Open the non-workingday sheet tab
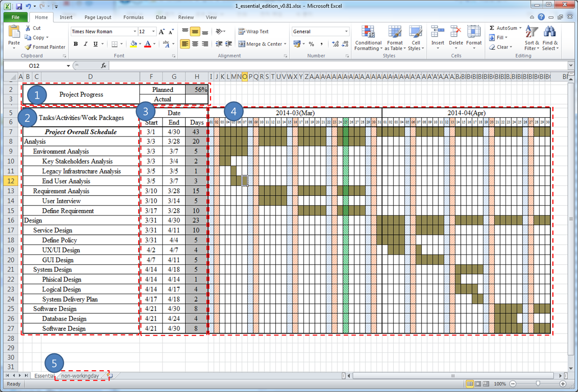This screenshot has width=578, height=392. point(80,376)
